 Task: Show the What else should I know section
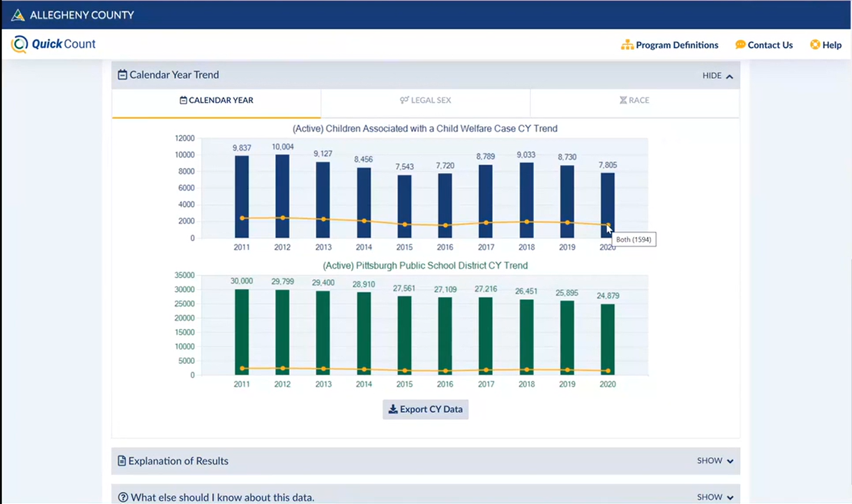(x=715, y=498)
